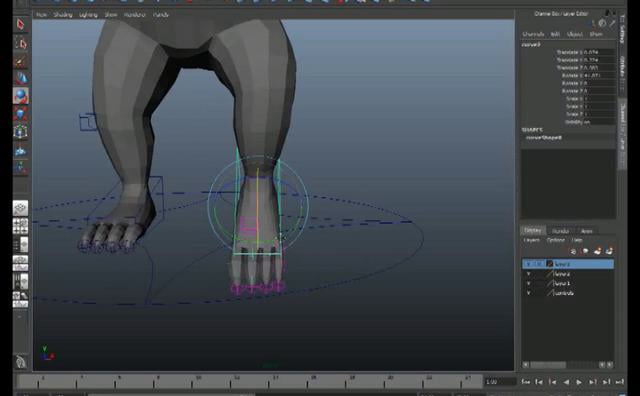The image size is (640, 396).
Task: Open the Layers menu in layer editor
Action: click(x=532, y=240)
